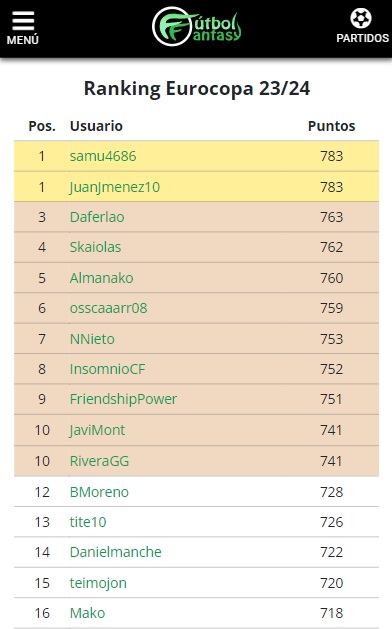The height and width of the screenshot is (629, 392).
Task: View Almanako's profile
Action: (102, 278)
